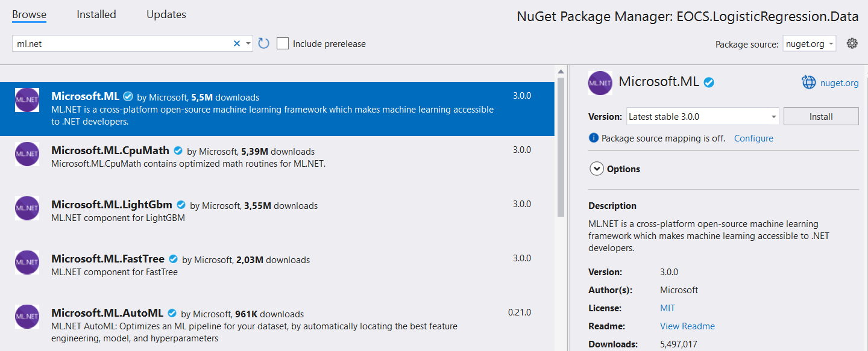Open the search history dropdown arrow
This screenshot has height=351, width=868.
coord(248,43)
